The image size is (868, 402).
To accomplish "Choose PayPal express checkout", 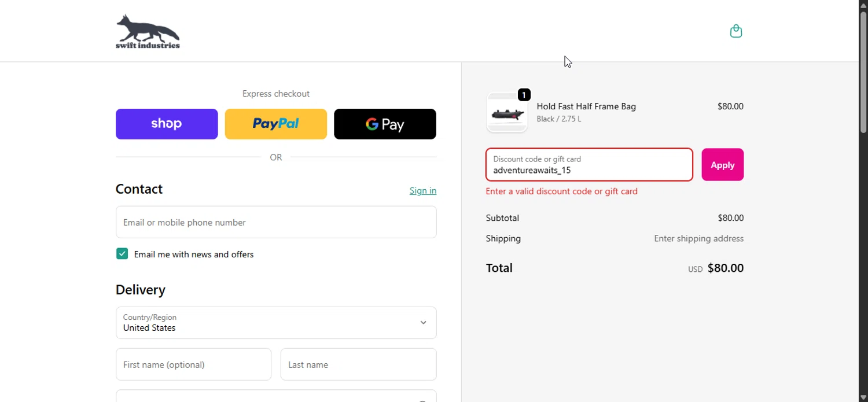I will [275, 124].
